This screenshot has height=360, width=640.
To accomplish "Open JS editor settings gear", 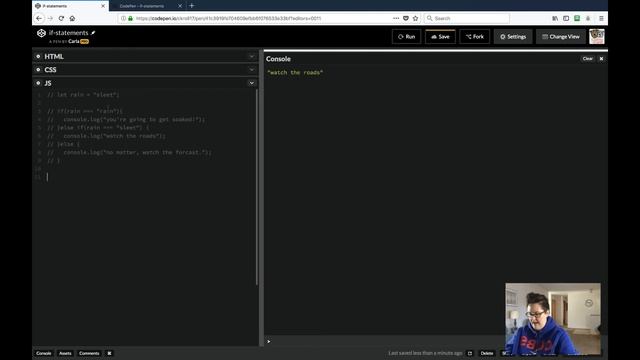I will [38, 83].
